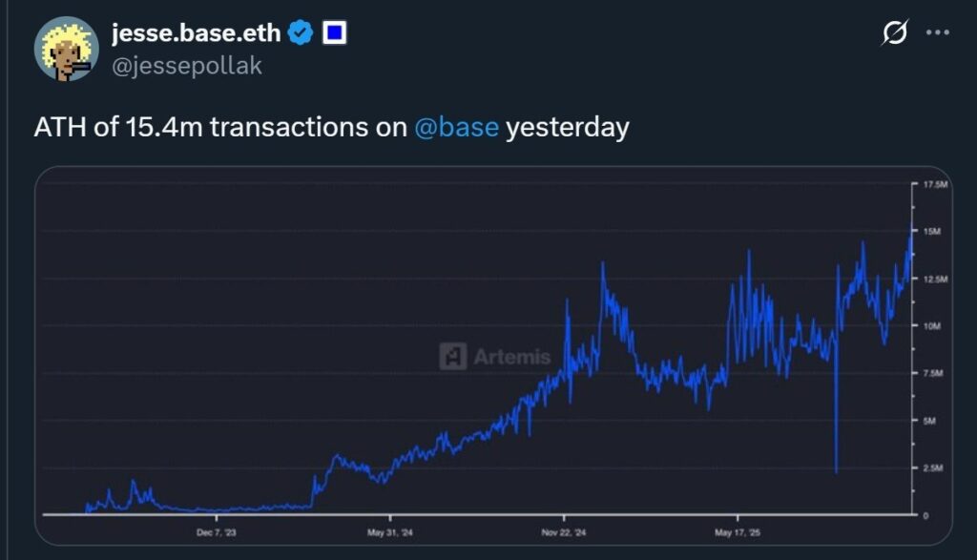Click the 2.5M y-axis label

tap(933, 467)
